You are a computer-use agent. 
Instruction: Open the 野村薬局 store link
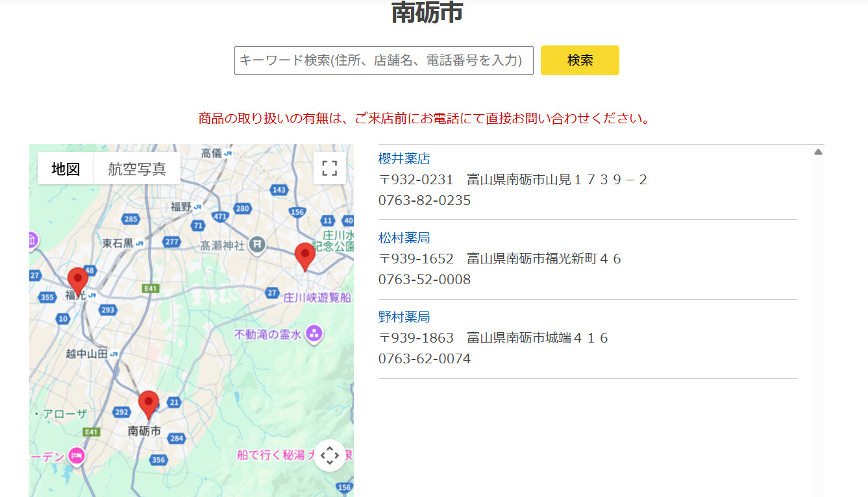pos(404,317)
